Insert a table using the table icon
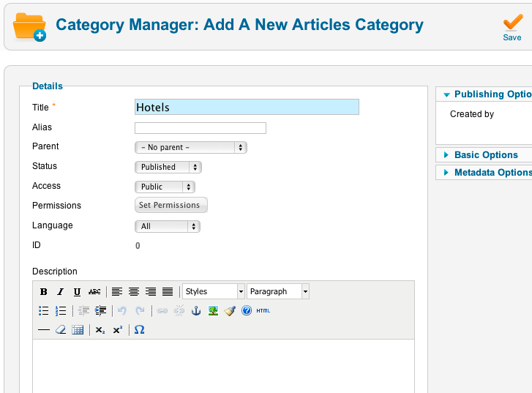Viewport: 532px width, 393px height. (x=78, y=330)
